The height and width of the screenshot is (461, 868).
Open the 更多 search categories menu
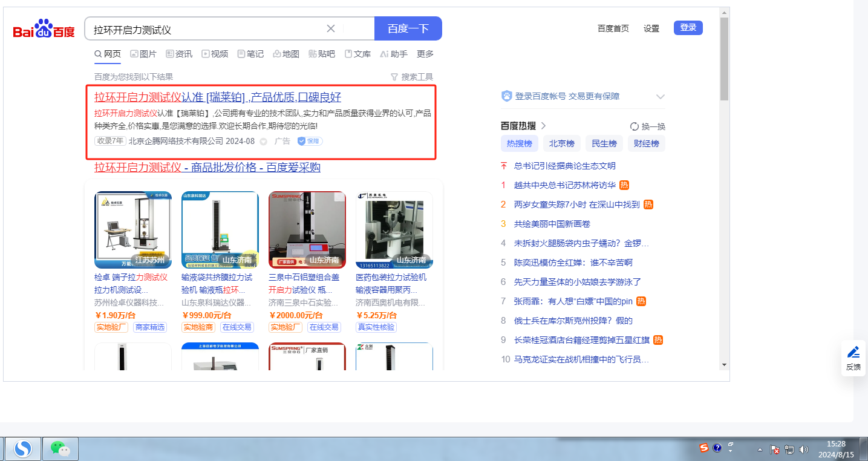point(425,54)
